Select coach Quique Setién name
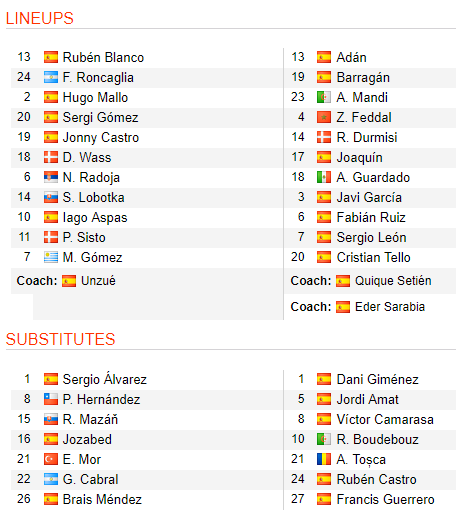 tap(393, 281)
